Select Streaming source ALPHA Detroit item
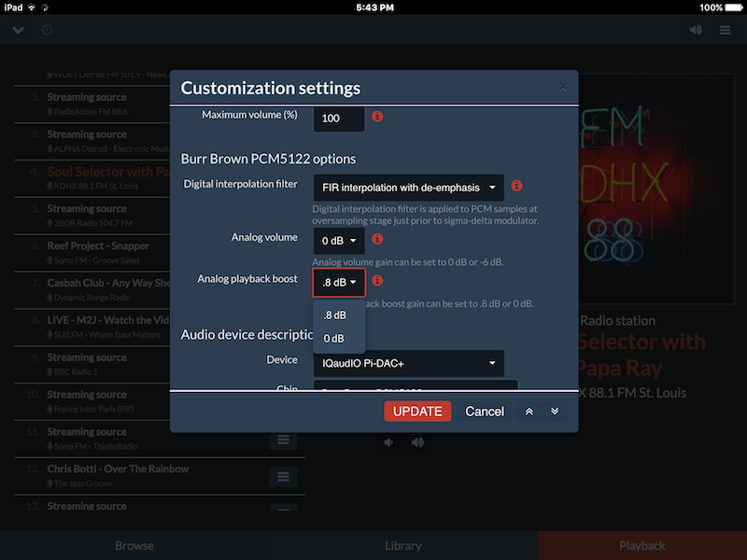Viewport: 747px width, 560px height. tap(92, 141)
